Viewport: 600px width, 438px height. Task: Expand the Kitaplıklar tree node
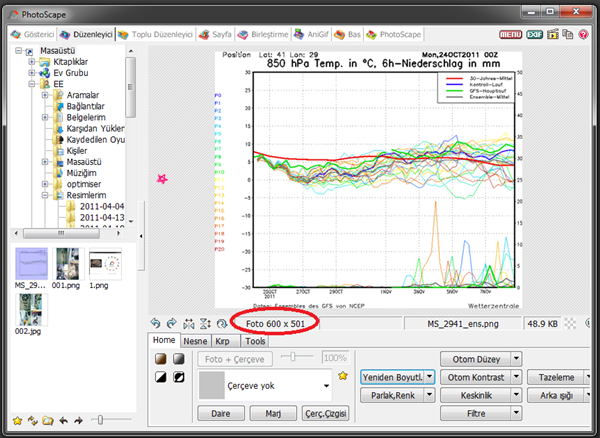coord(32,62)
